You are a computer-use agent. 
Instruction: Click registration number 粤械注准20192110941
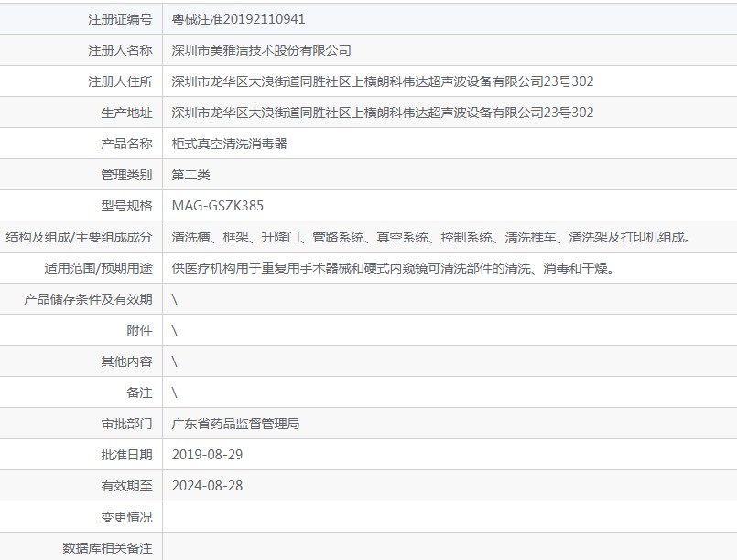[x=238, y=19]
